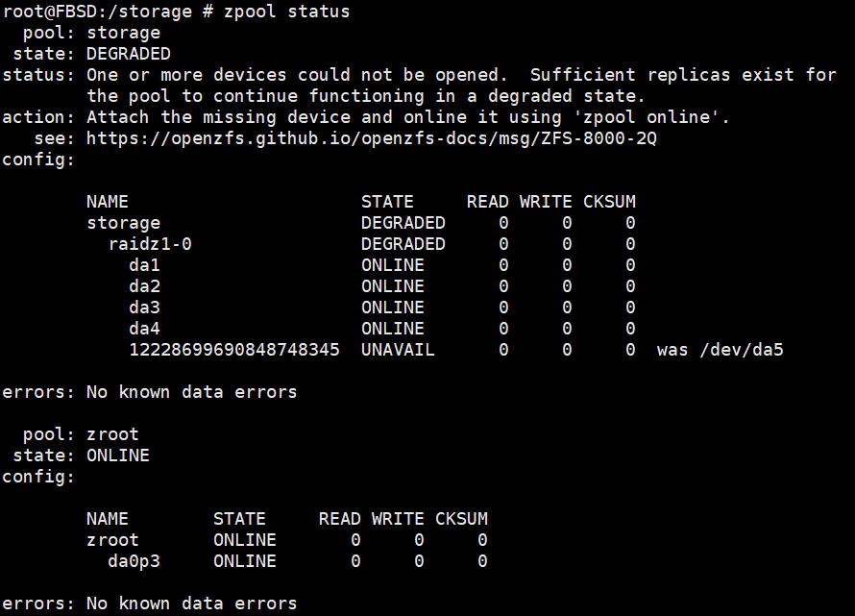The image size is (855, 616).
Task: Click the OpenZFS docs URL
Action: pyautogui.click(x=372, y=138)
